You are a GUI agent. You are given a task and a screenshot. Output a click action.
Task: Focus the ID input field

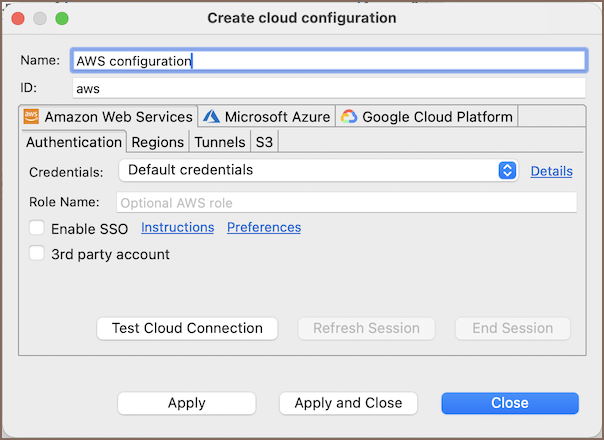pyautogui.click(x=328, y=88)
